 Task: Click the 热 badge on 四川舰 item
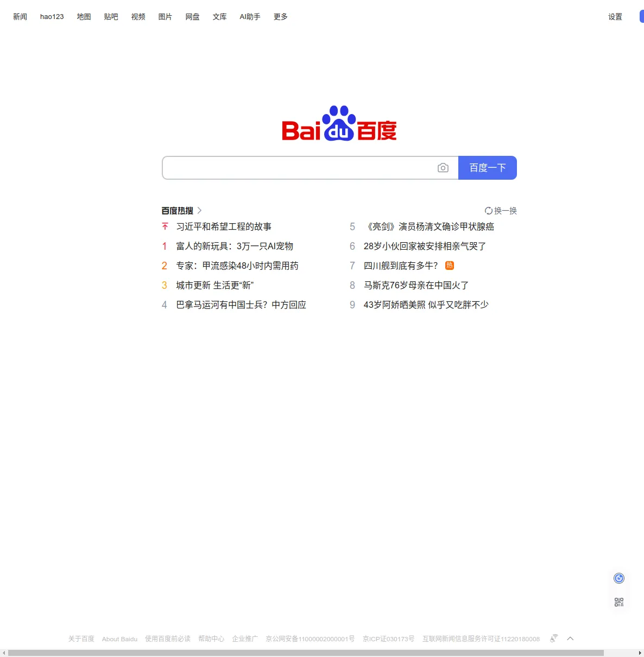point(450,266)
